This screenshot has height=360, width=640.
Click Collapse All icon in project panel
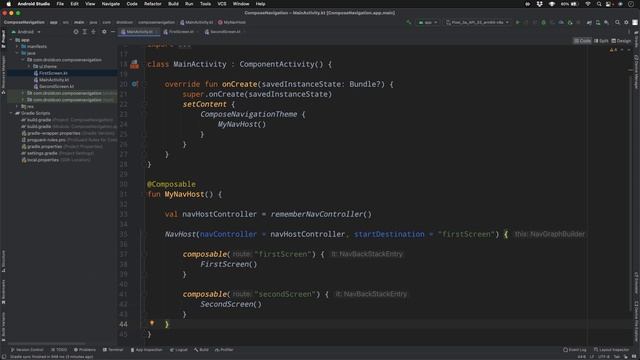(x=93, y=31)
